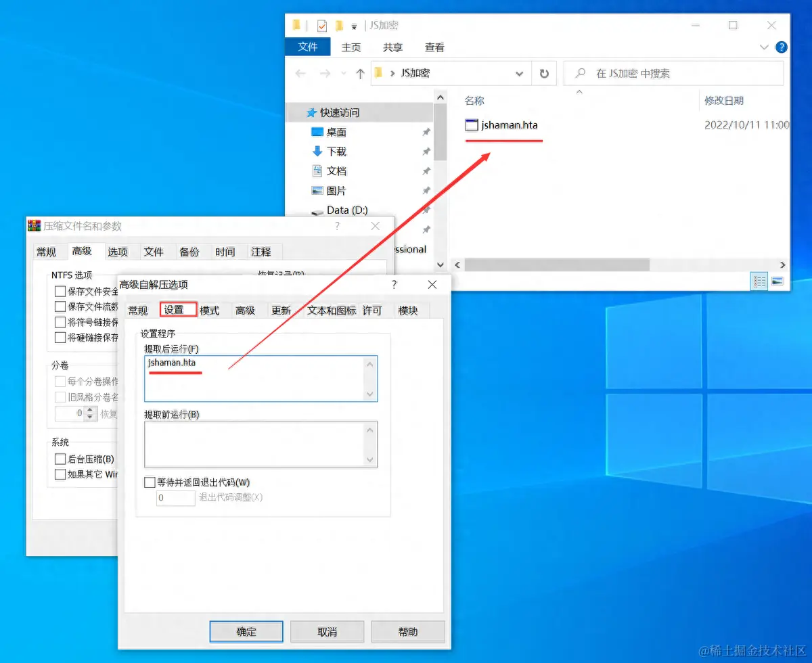Sort by 名称 column header

click(x=474, y=101)
